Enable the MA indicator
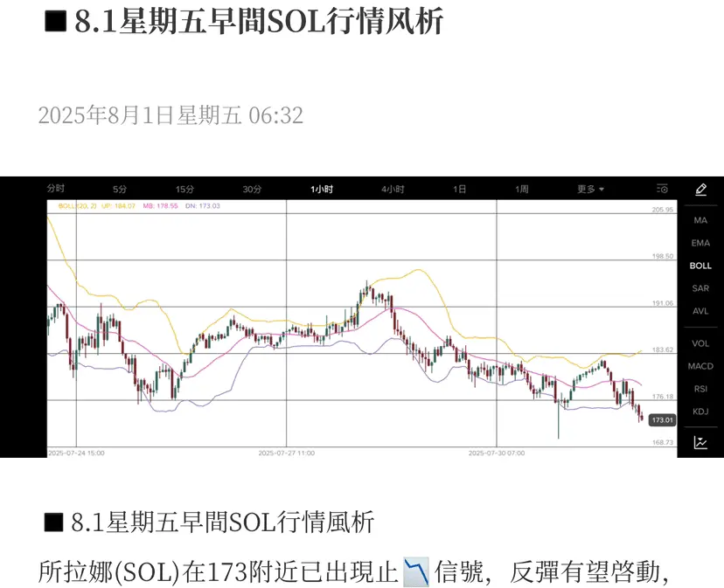Viewport: 724px width, 588px height. pyautogui.click(x=700, y=221)
